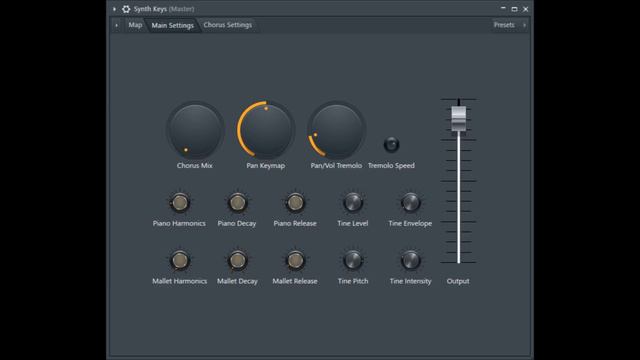
Task: Click the Piano Harmonics knob
Action: point(180,202)
